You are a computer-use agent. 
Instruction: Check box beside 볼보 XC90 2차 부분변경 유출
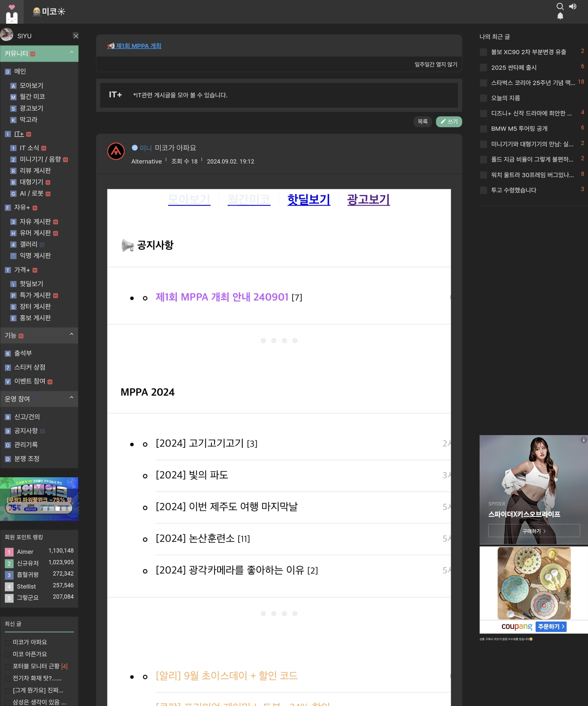click(x=484, y=52)
